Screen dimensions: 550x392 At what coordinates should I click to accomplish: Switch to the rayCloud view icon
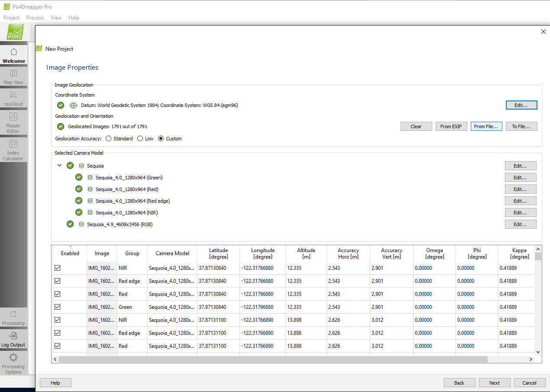pyautogui.click(x=13, y=95)
